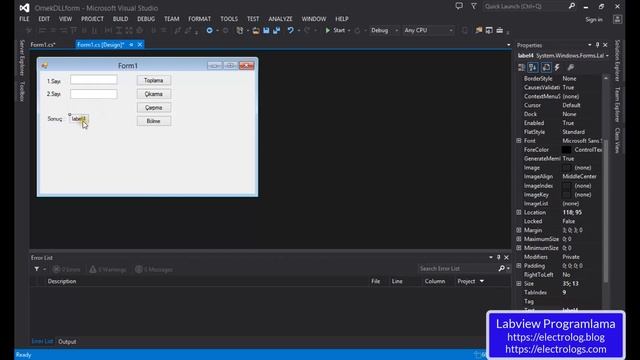This screenshot has height=360, width=640.
Task: Open the Solution Explorer side tab
Action: point(617,60)
